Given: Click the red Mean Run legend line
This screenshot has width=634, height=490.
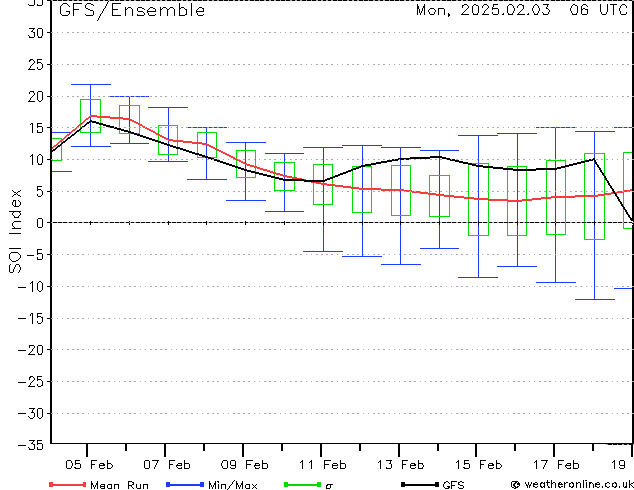Looking at the screenshot, I should click(68, 484).
